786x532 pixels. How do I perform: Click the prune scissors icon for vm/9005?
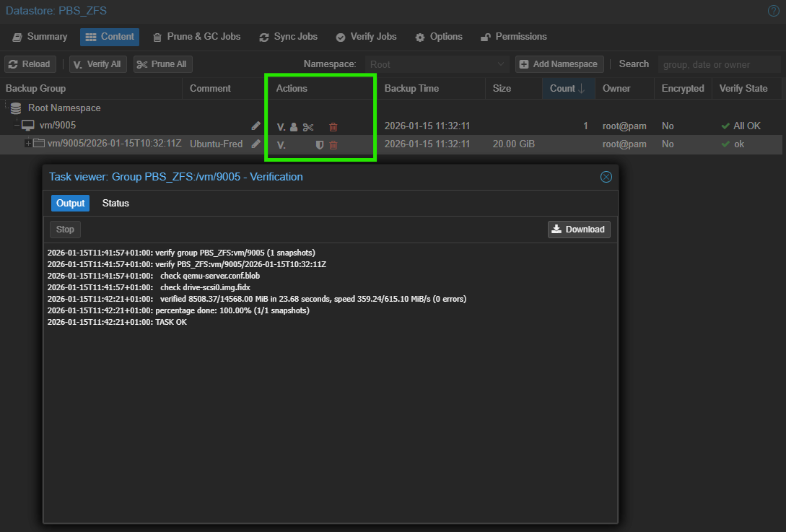pos(308,127)
